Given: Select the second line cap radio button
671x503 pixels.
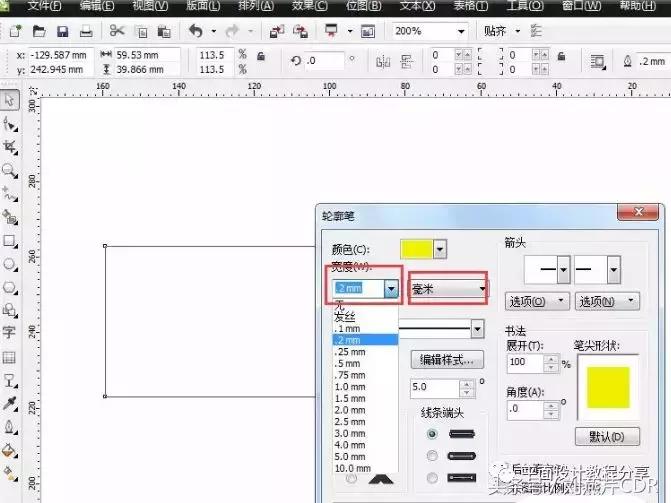Looking at the screenshot, I should [x=432, y=457].
